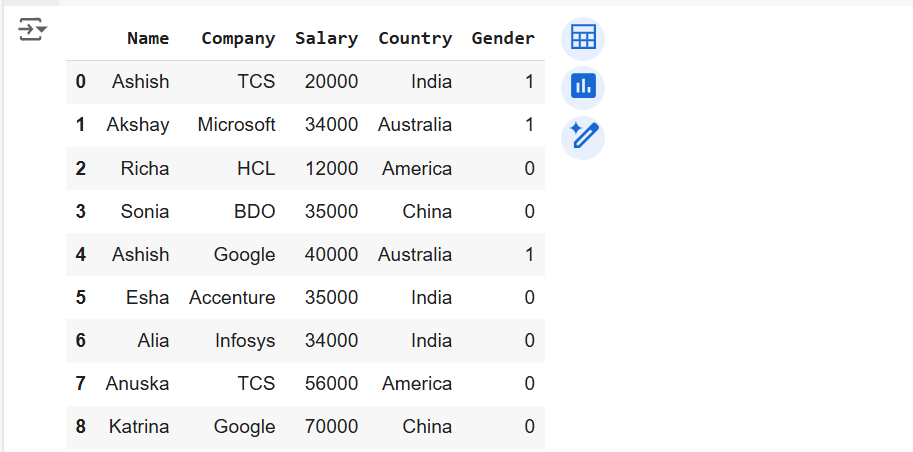
Task: Click the generate code with AI icon
Action: coord(583,136)
